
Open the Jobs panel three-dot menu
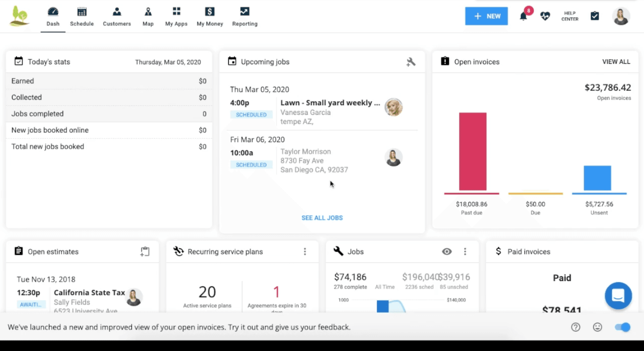465,251
